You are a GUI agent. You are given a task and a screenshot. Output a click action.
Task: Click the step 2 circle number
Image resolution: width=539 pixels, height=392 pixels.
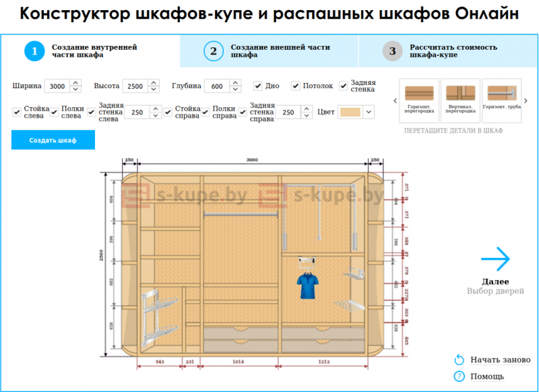point(214,51)
